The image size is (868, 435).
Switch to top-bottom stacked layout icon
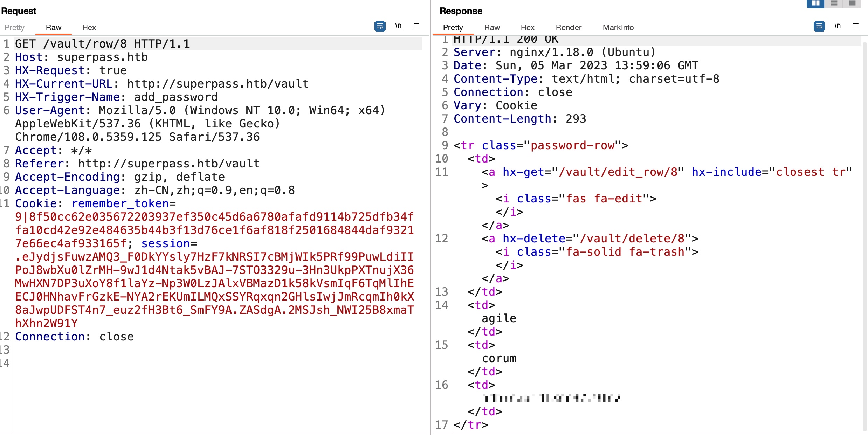834,3
